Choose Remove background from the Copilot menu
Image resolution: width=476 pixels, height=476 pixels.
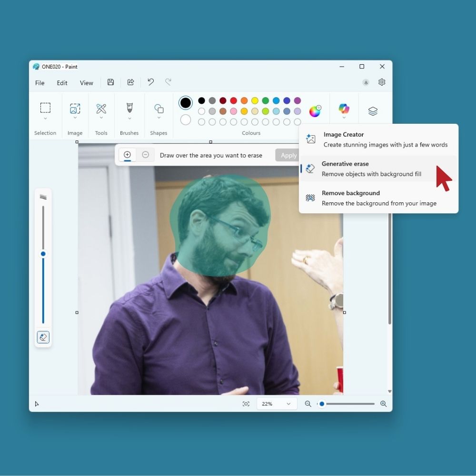[378, 198]
